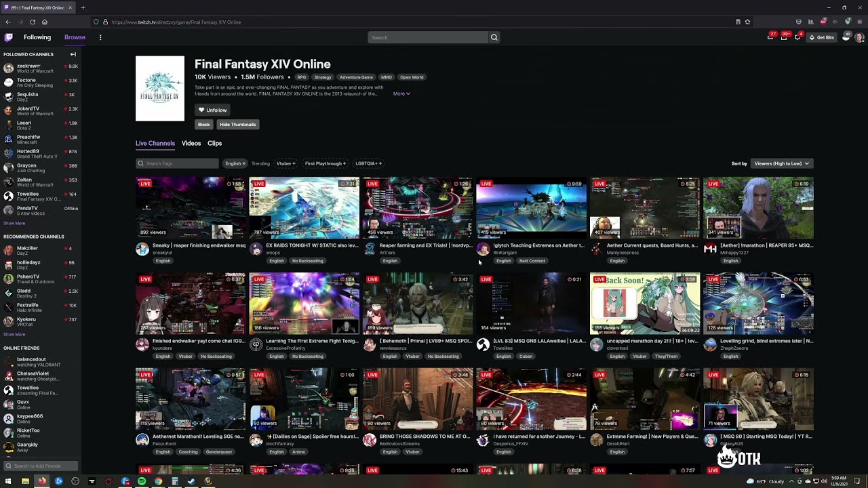Open Makziller recommended channel
This screenshot has height=488, width=868.
point(41,251)
